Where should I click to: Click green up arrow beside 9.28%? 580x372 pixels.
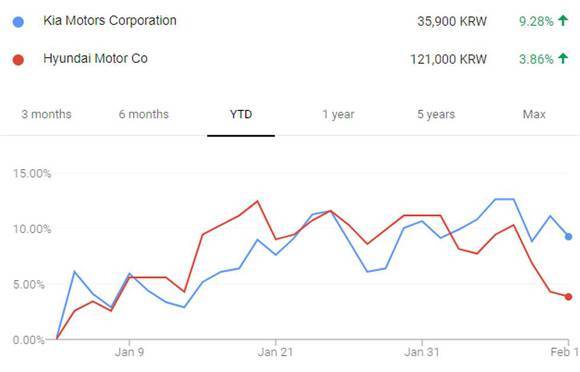pyautogui.click(x=563, y=20)
